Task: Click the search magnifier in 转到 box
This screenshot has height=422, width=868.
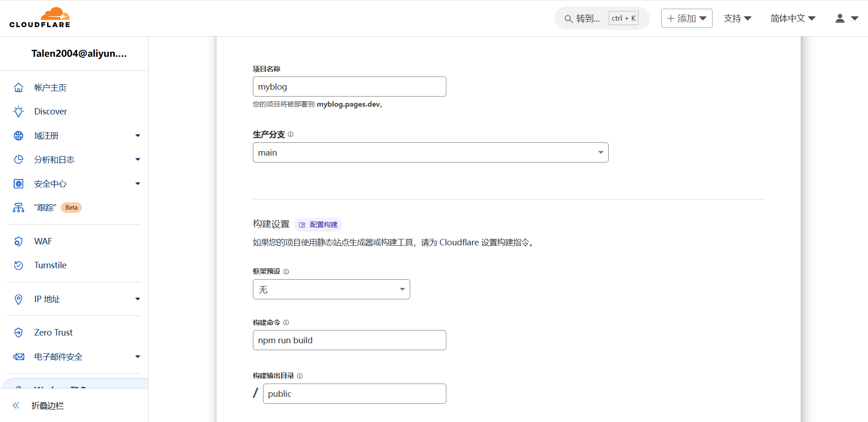Action: (568, 19)
